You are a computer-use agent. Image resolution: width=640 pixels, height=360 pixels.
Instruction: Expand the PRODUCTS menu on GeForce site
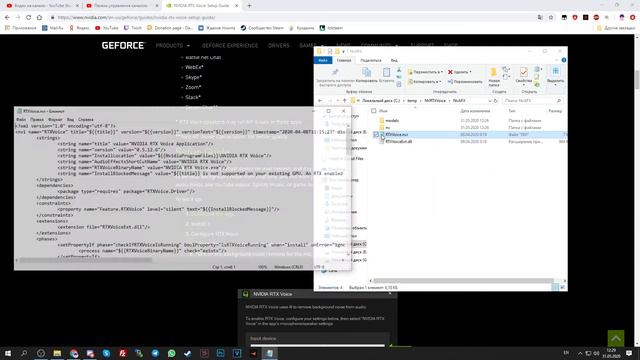[x=173, y=45]
